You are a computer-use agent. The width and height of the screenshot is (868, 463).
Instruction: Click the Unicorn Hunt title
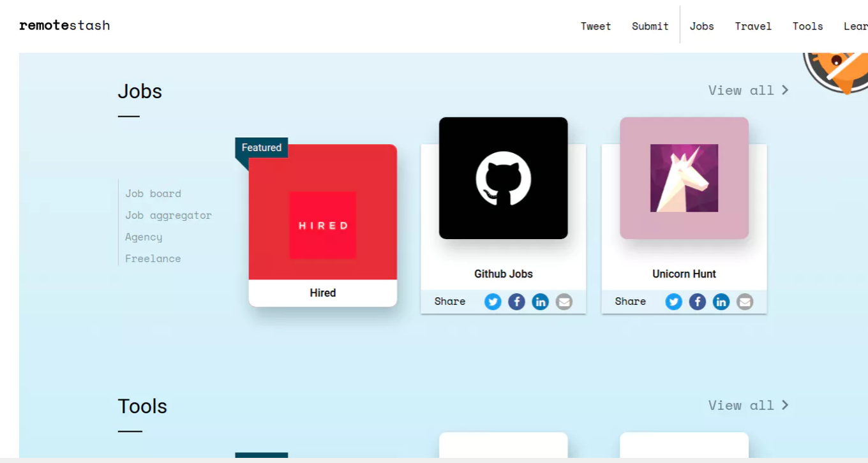click(684, 274)
